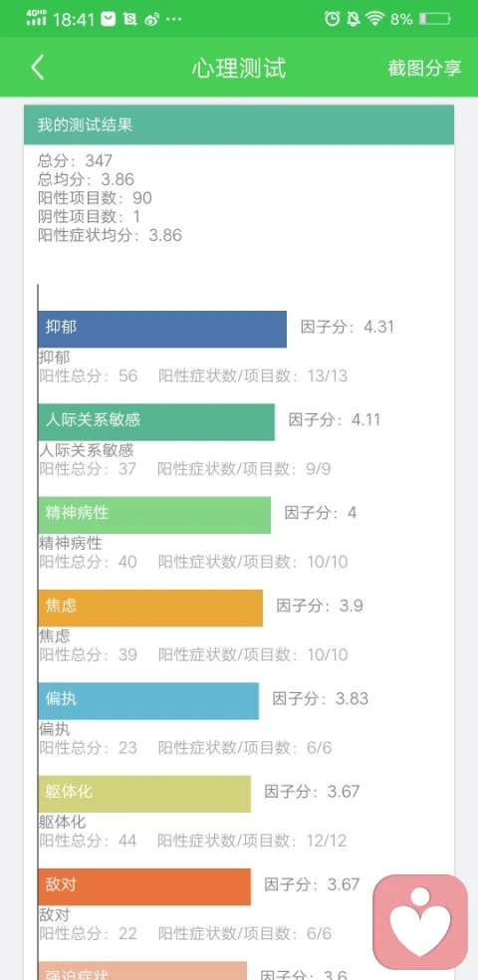Select the green 人际关系敏感 bar
This screenshot has height=980, width=478.
tap(156, 422)
